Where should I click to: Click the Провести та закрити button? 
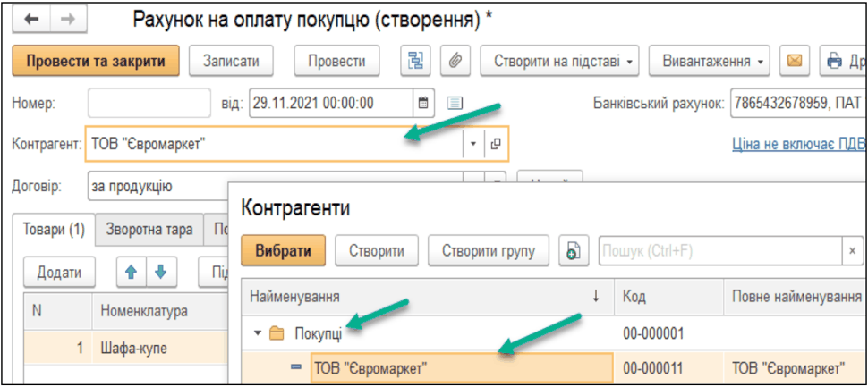[x=96, y=62]
